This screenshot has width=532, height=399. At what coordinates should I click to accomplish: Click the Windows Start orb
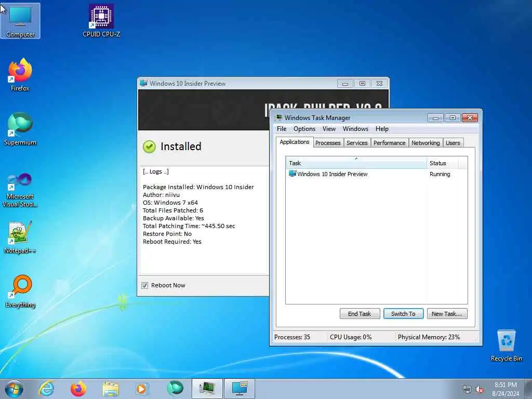pos(14,389)
